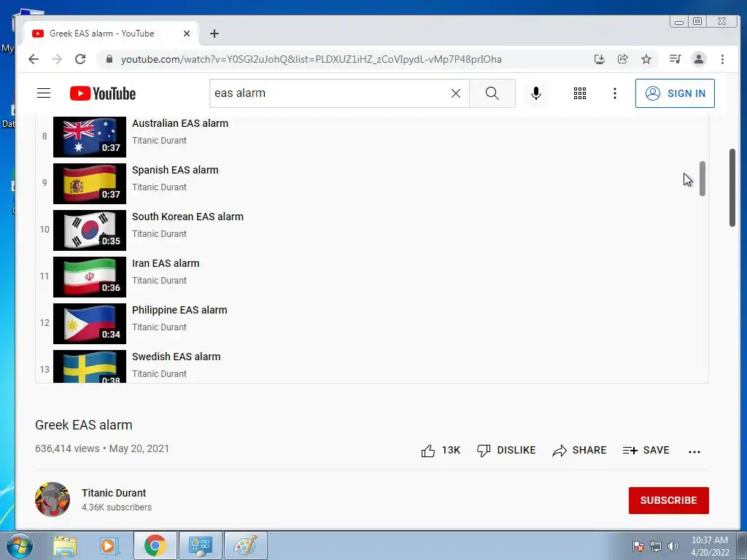Click the SHARE button

pyautogui.click(x=579, y=450)
